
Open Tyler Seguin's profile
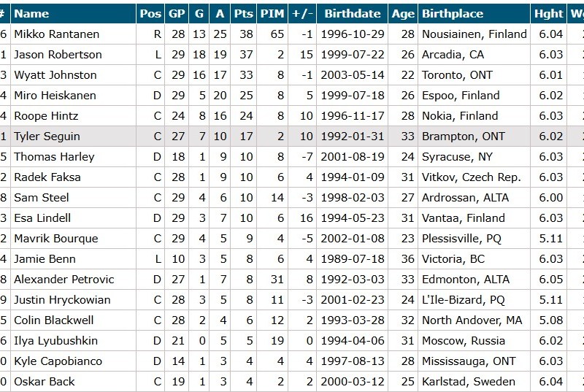pyautogui.click(x=47, y=137)
